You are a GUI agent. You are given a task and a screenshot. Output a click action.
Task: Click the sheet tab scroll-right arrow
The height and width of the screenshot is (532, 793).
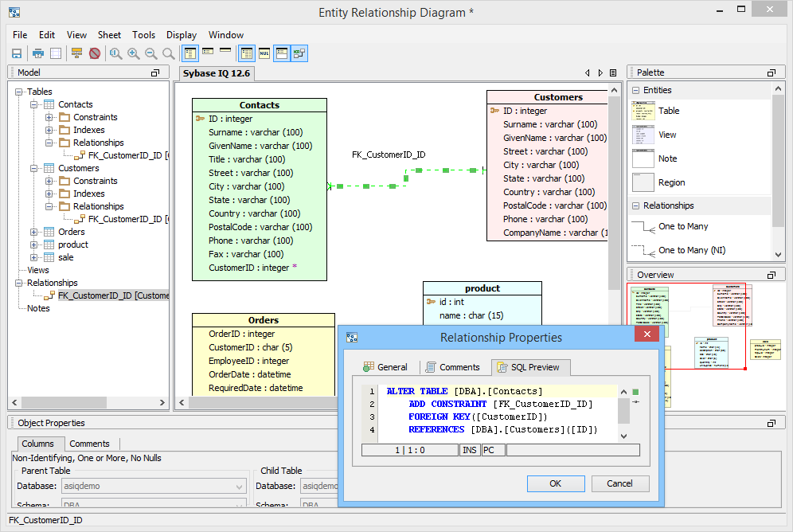[600, 72]
